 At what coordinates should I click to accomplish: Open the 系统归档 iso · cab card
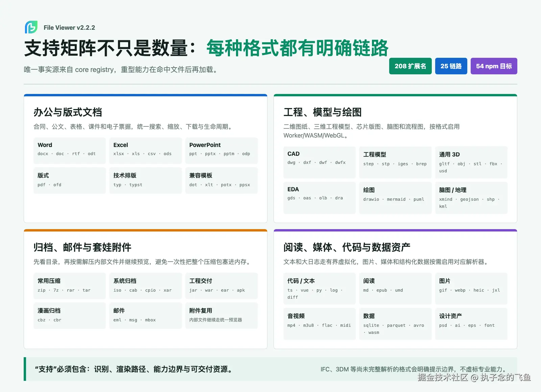pyautogui.click(x=145, y=286)
